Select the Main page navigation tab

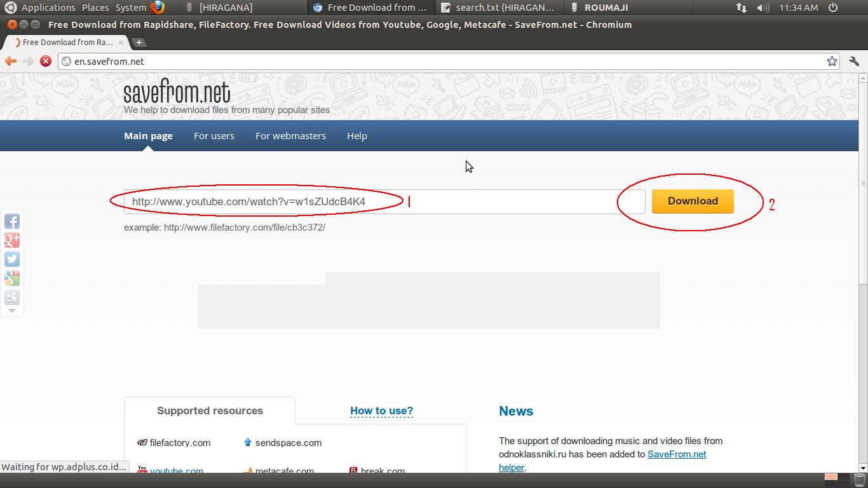coord(148,136)
